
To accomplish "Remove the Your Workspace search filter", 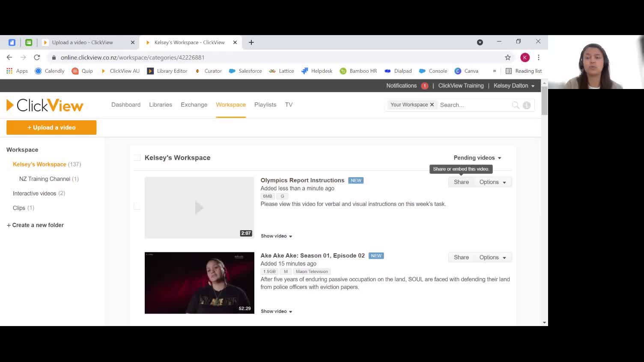I will (432, 104).
